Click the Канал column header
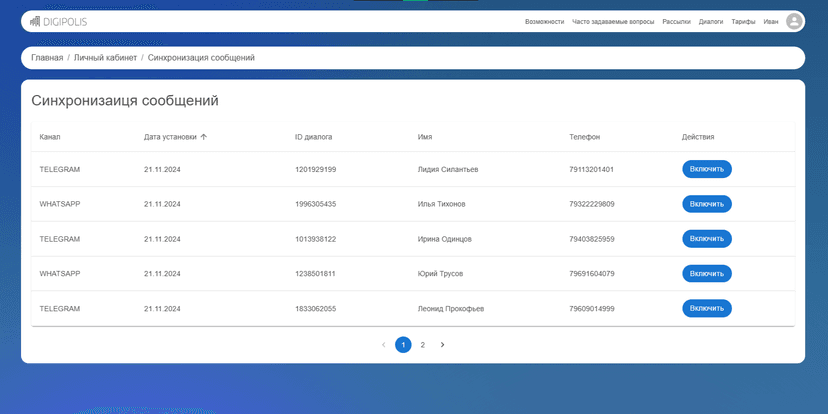Screen dimensions: 828x414 pyautogui.click(x=50, y=137)
